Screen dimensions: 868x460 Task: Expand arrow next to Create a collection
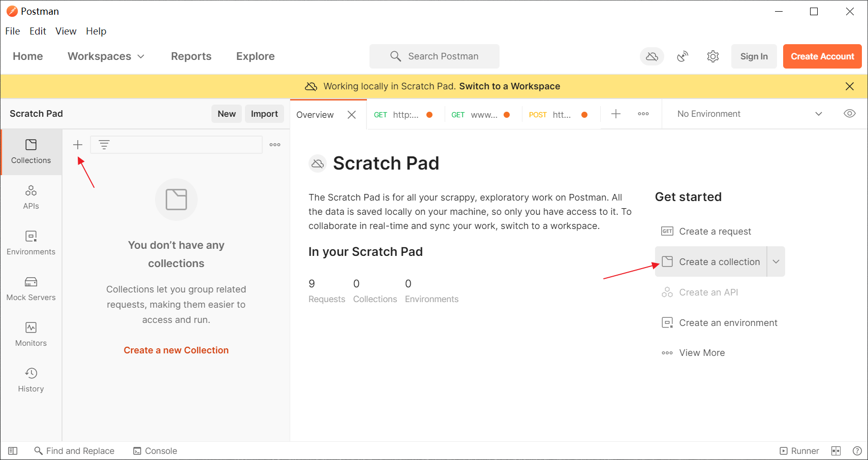[776, 261]
